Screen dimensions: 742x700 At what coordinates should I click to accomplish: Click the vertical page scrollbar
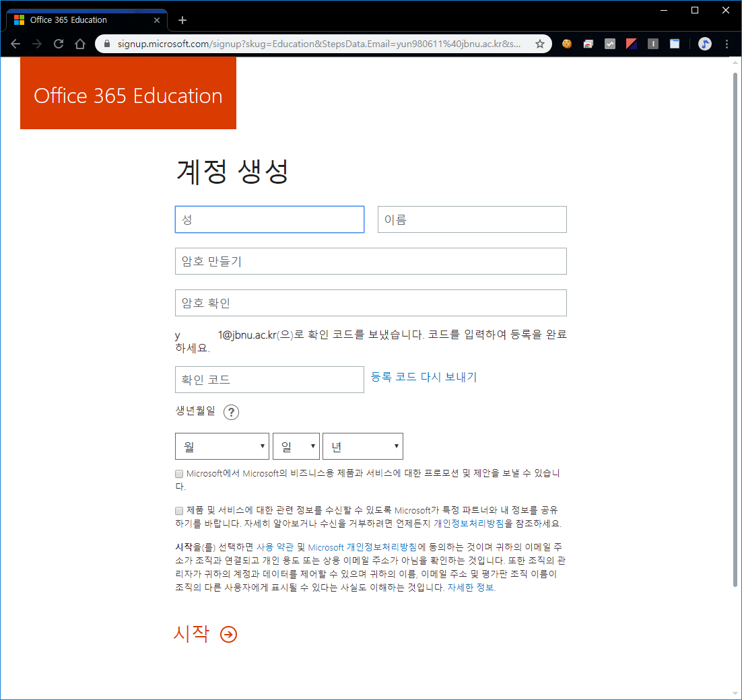pos(735,330)
